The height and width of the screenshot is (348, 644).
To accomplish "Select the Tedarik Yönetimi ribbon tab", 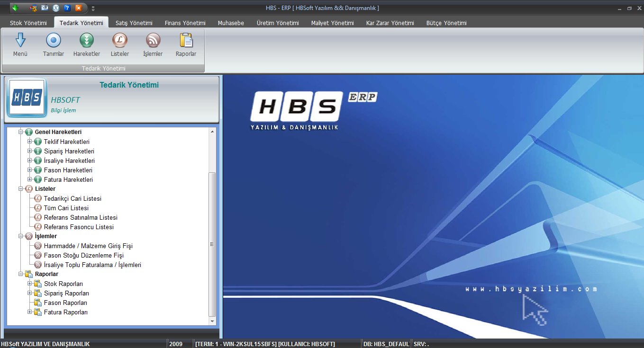I will pyautogui.click(x=82, y=23).
